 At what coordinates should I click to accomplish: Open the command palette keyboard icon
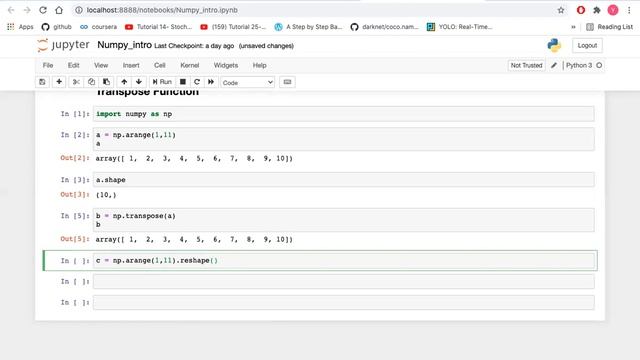(x=287, y=82)
